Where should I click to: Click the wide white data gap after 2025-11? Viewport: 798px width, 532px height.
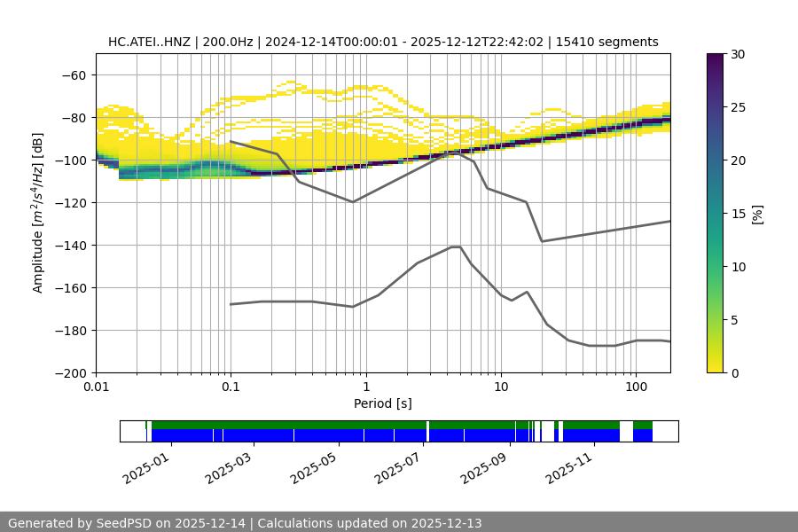tap(626, 431)
